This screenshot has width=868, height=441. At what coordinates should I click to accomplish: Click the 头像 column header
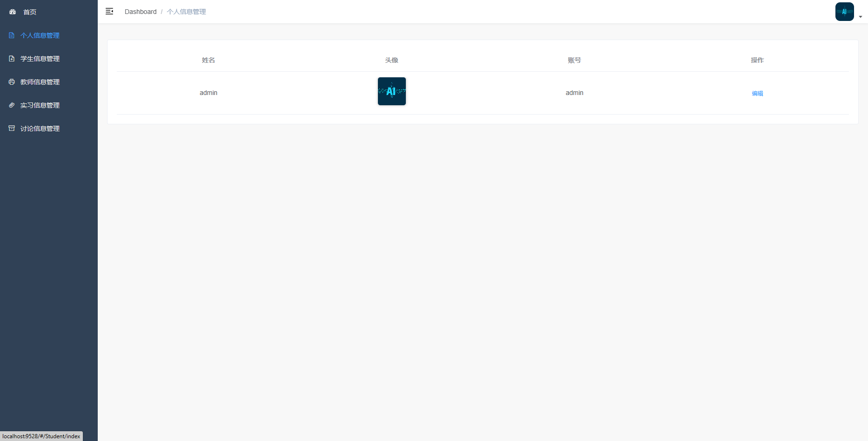tap(391, 60)
